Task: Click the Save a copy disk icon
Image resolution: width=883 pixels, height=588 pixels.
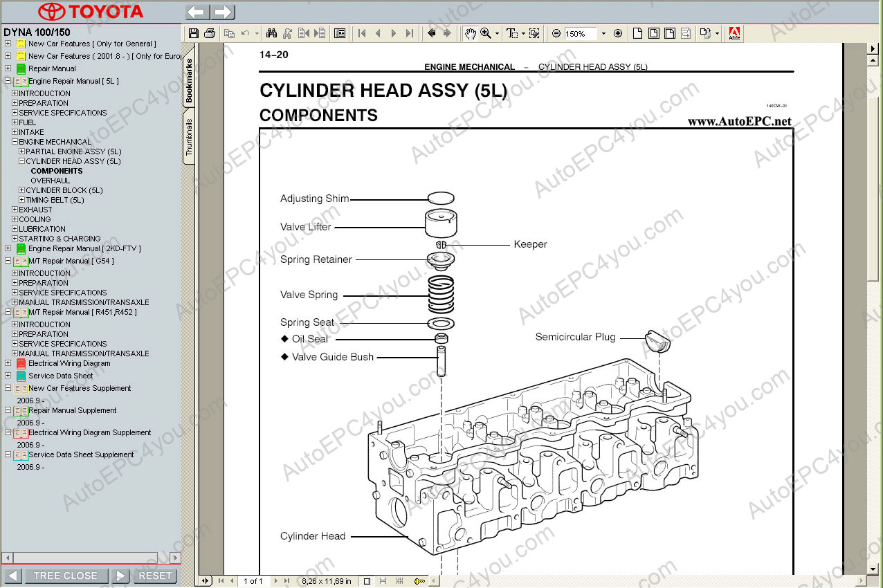Action: coord(194,33)
